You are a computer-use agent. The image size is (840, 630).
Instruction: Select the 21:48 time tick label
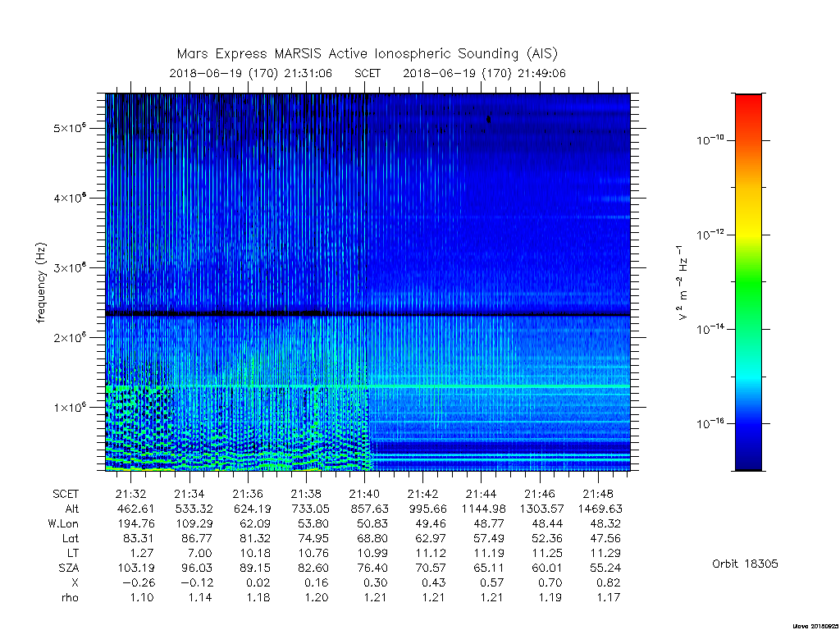(598, 494)
